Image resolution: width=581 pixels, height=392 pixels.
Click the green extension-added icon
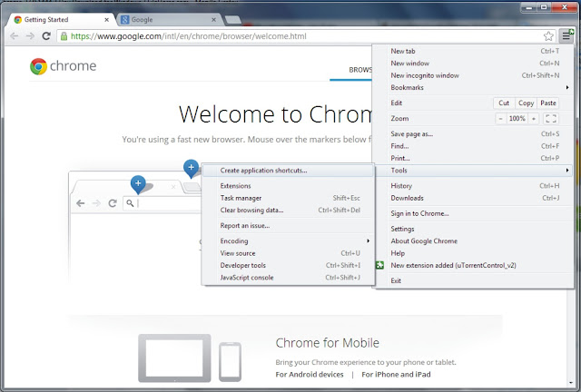click(x=379, y=265)
